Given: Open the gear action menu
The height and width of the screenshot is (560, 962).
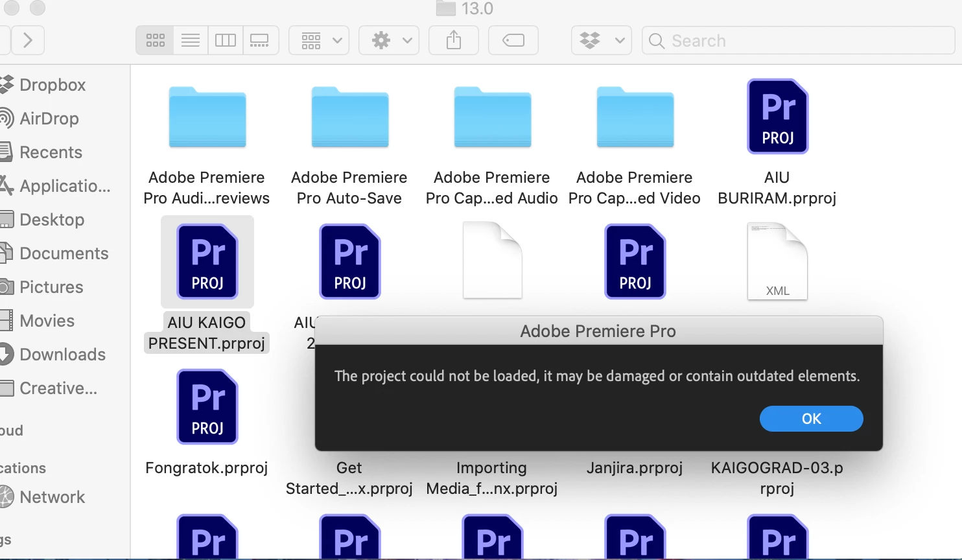Looking at the screenshot, I should click(389, 41).
